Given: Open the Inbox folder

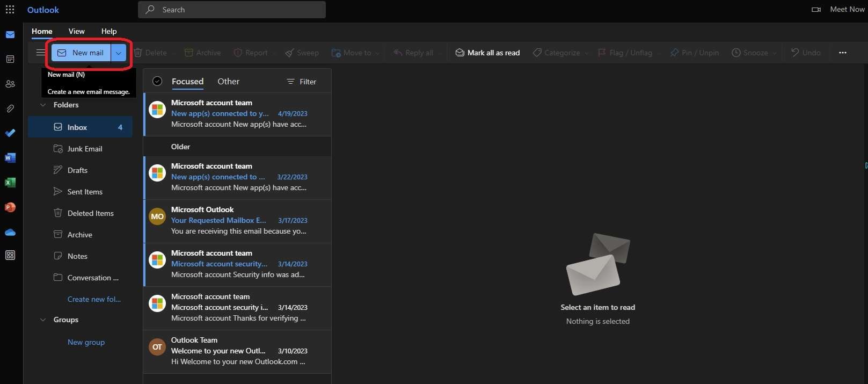Looking at the screenshot, I should (80, 127).
